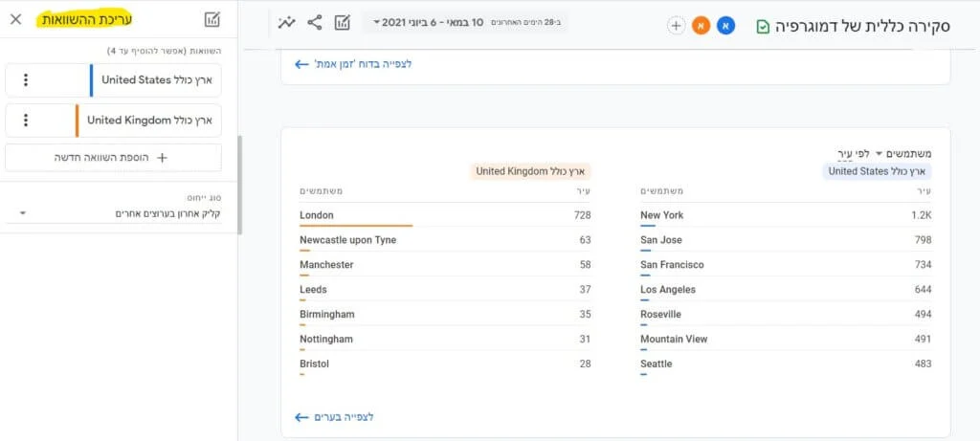Select the orange A comparison chip

pyautogui.click(x=701, y=26)
